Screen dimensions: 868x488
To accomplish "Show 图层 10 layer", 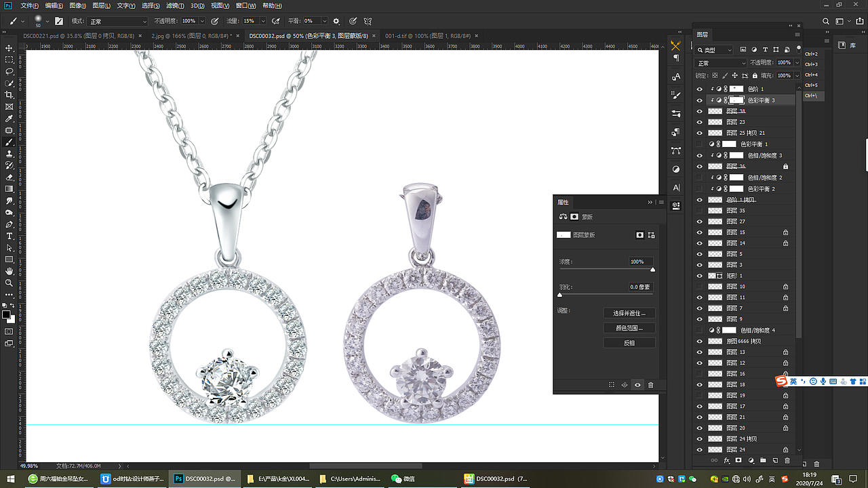I will pos(700,287).
